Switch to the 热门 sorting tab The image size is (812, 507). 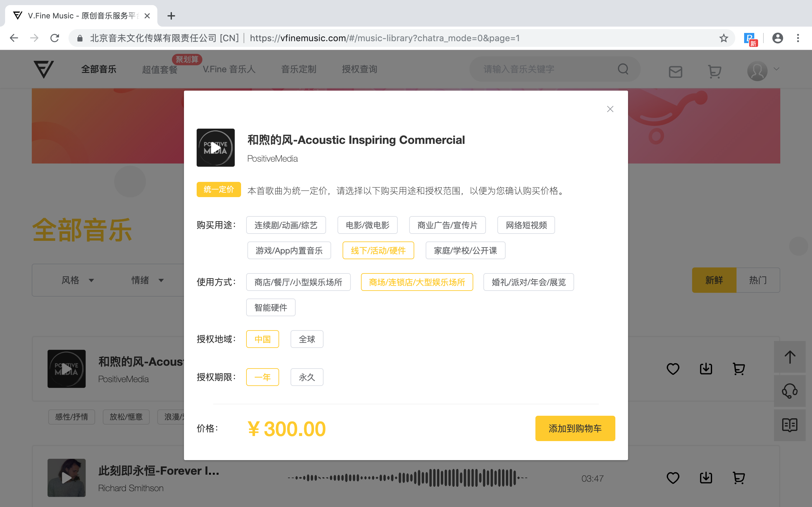[x=758, y=280]
